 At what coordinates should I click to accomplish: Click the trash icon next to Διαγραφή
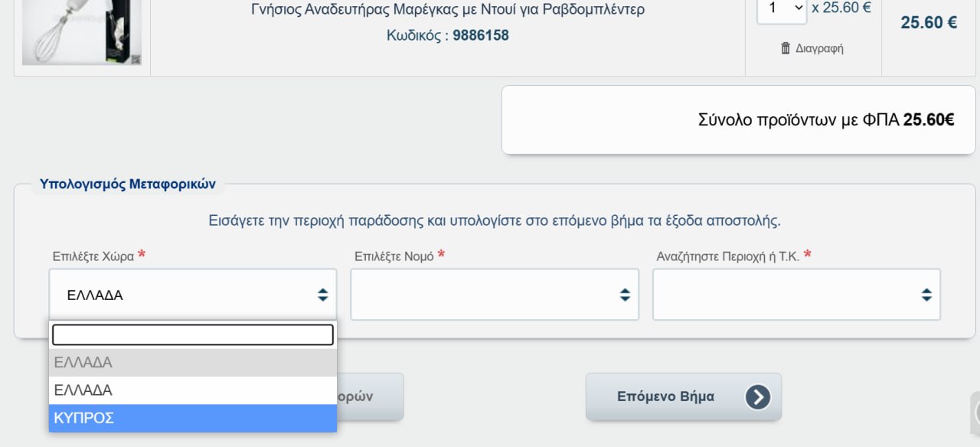click(786, 48)
